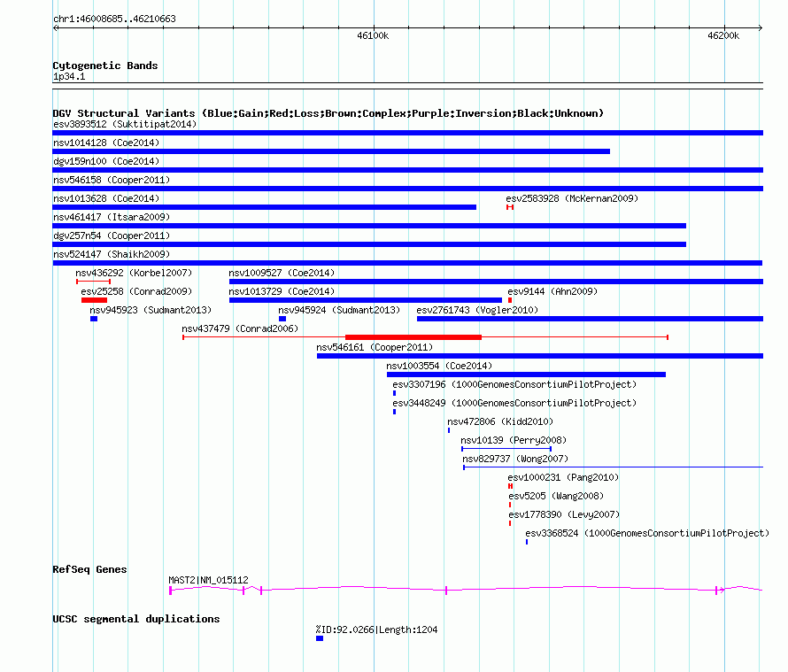The width and height of the screenshot is (788, 672).
Task: Click the nsv1009527 (Coe2014) label
Action: coord(282,273)
